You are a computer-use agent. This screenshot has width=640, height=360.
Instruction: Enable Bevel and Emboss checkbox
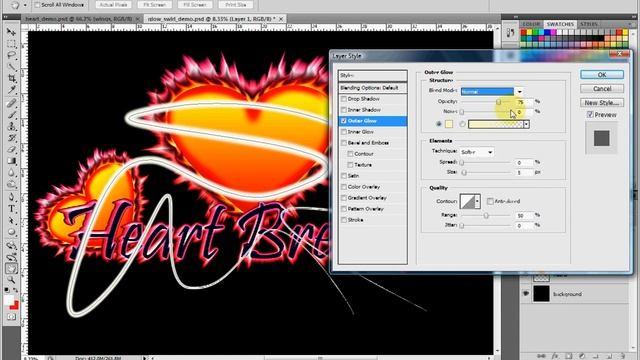[x=344, y=143]
